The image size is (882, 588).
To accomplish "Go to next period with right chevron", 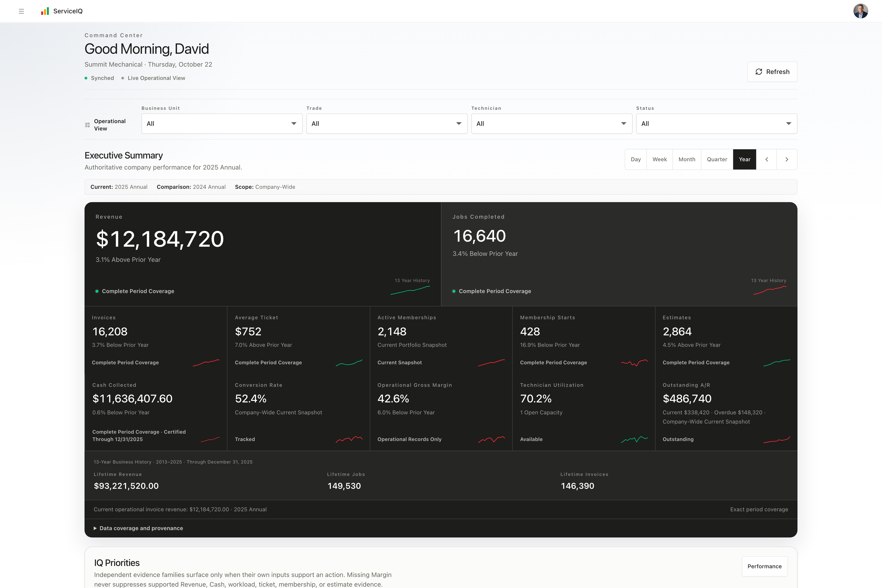I will click(x=787, y=159).
